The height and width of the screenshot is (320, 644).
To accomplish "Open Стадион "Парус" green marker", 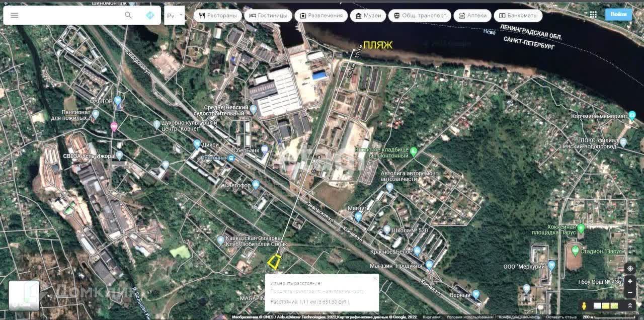I will (576, 251).
